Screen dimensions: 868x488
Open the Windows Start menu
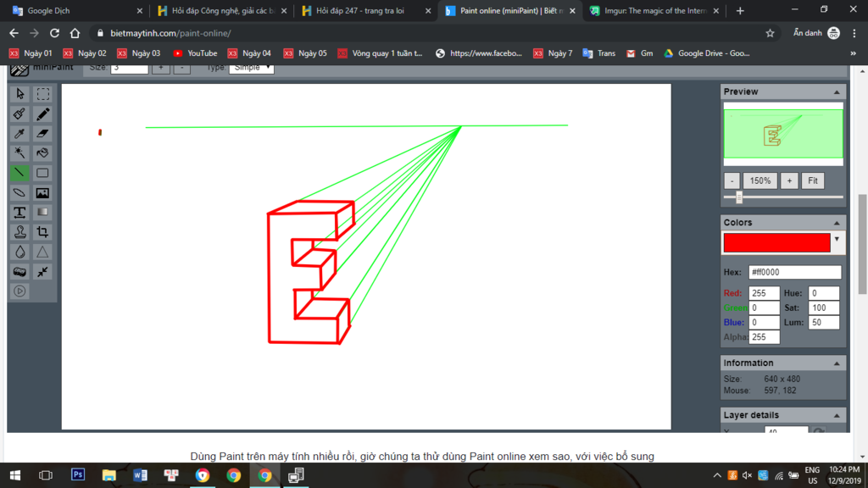click(x=15, y=475)
